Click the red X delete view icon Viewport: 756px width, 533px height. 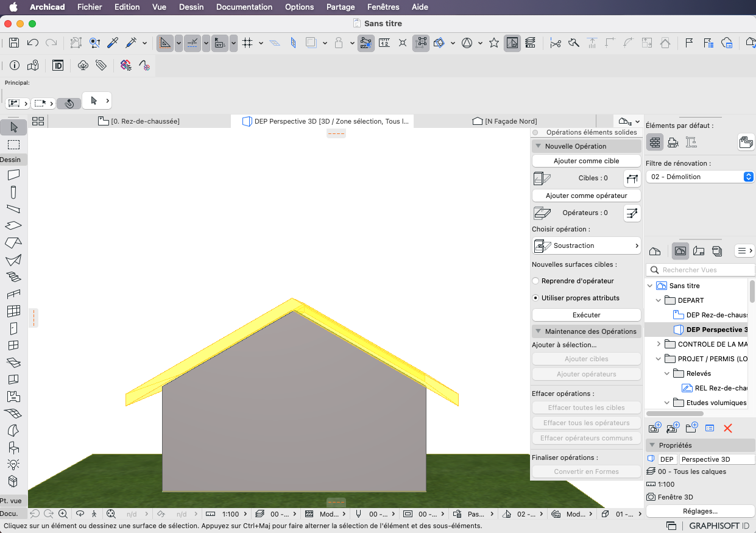coord(727,428)
